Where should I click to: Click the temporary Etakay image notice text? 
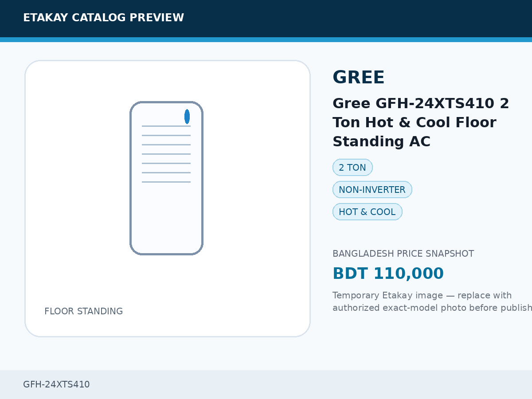(x=432, y=301)
